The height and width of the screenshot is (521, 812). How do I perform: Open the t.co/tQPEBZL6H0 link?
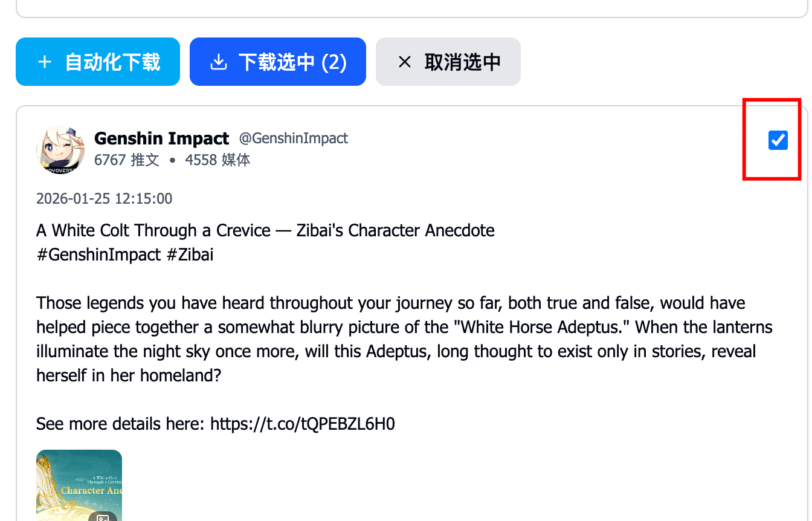tap(302, 424)
